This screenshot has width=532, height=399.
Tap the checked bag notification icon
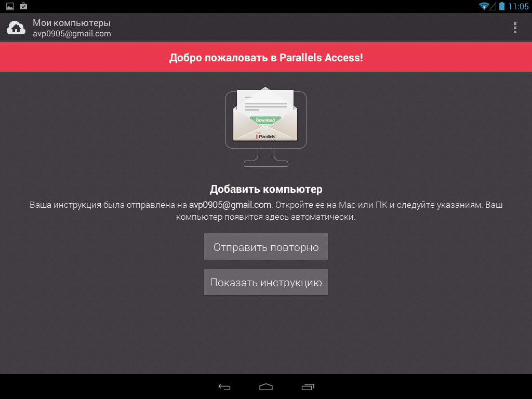[x=23, y=6]
